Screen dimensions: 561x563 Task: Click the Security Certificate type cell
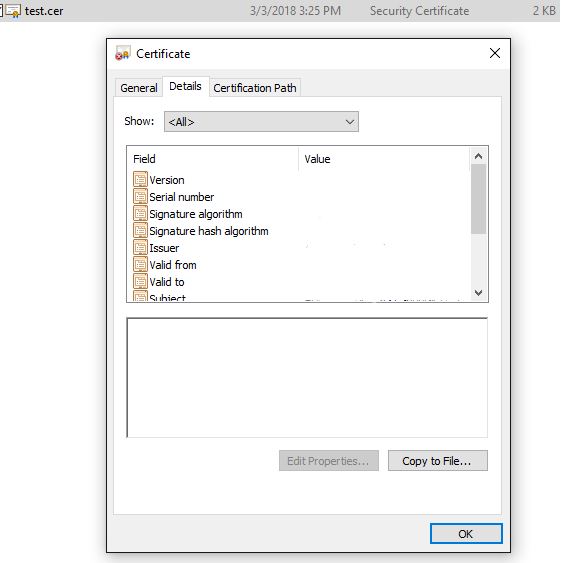[419, 11]
